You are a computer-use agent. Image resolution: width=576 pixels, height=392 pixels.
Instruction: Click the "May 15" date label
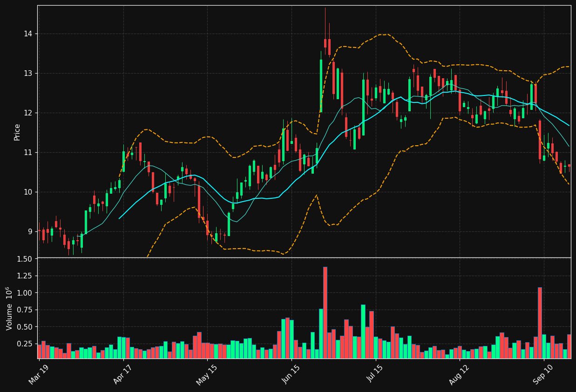pyautogui.click(x=207, y=375)
